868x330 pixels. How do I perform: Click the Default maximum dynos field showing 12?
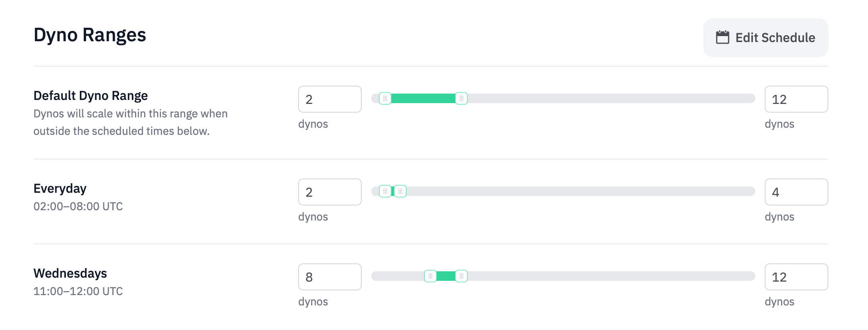tap(796, 99)
